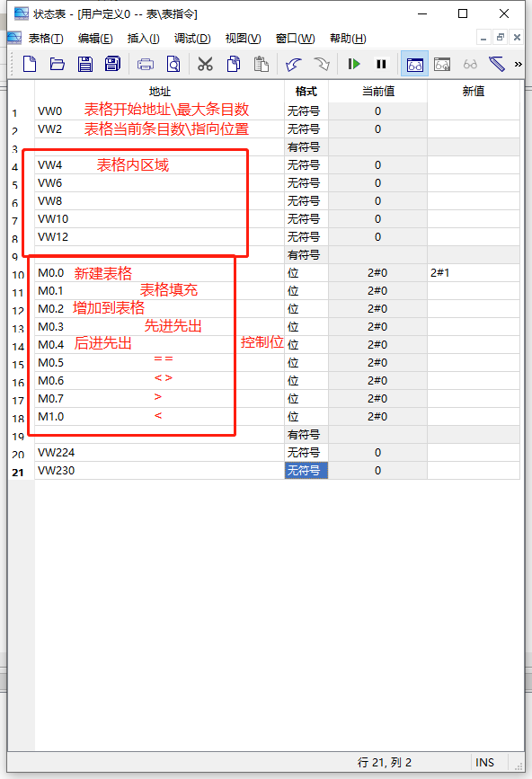Select the M0.5 address cell

coord(159,363)
